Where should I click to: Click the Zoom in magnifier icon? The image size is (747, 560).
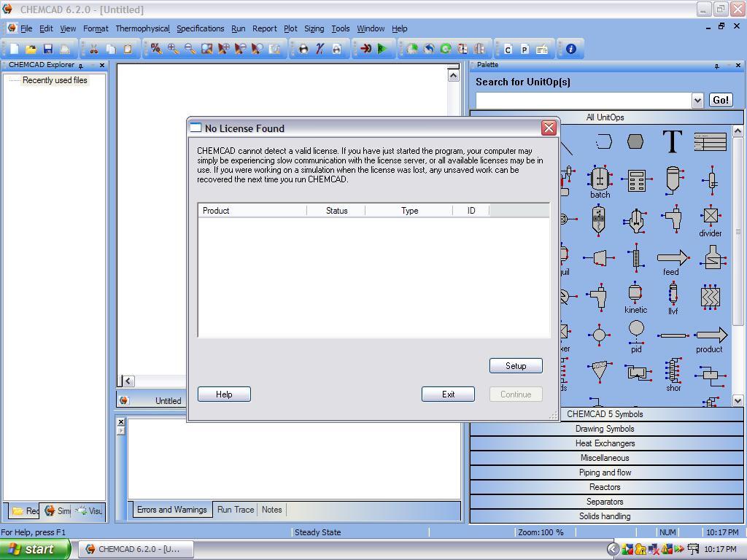pos(173,49)
